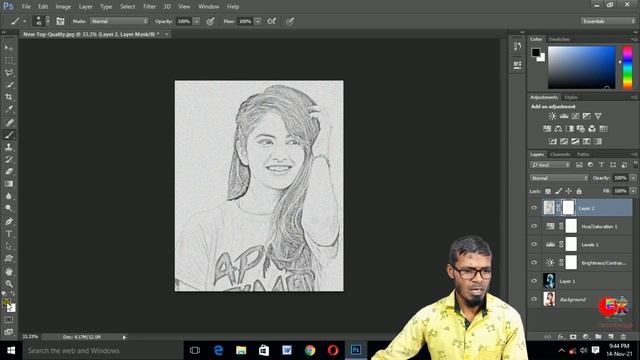Select the Gradient tool
Viewport: 640px width, 360px height.
point(9,184)
